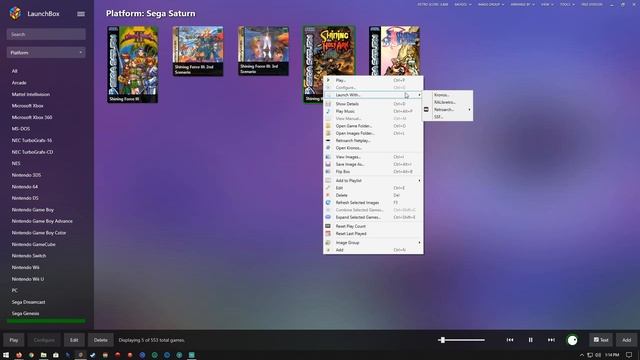Pause the music playback
This screenshot has width=640, height=360.
531,340
